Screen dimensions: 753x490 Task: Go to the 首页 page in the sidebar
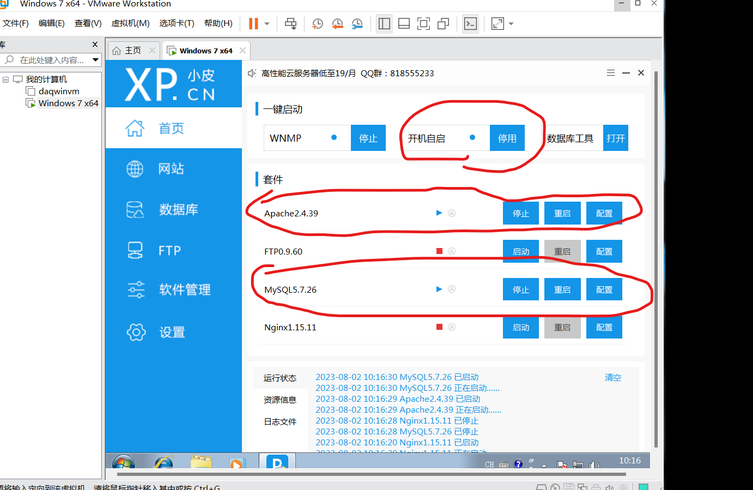[174, 128]
